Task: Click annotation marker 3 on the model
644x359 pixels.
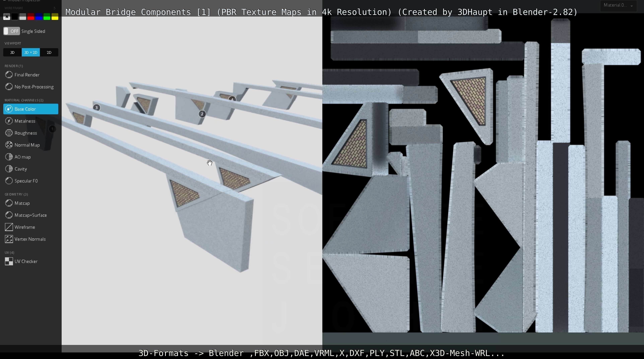Action: point(96,108)
